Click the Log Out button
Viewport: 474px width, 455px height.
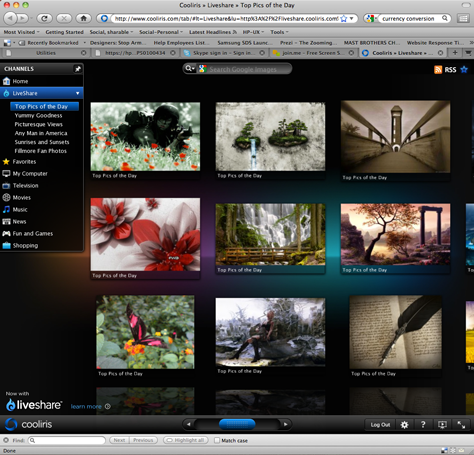[380, 424]
